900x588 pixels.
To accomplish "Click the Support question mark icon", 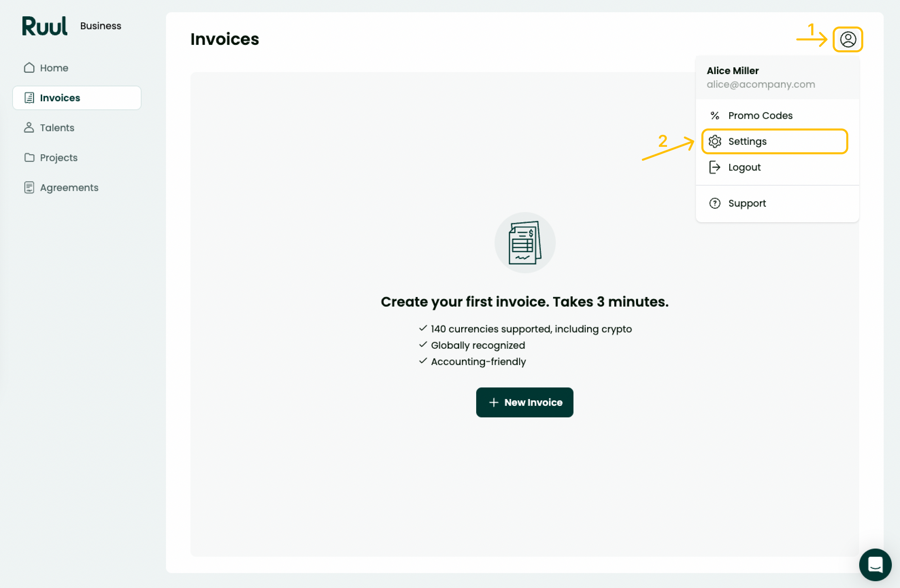I will (715, 203).
